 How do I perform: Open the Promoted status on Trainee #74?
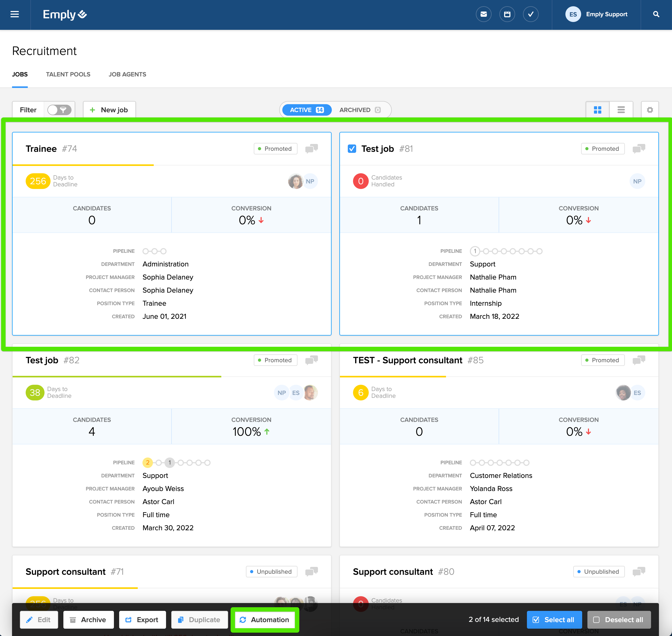pos(275,148)
